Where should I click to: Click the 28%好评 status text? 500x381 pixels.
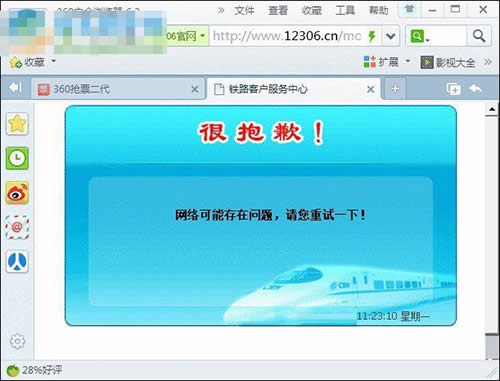tap(42, 370)
